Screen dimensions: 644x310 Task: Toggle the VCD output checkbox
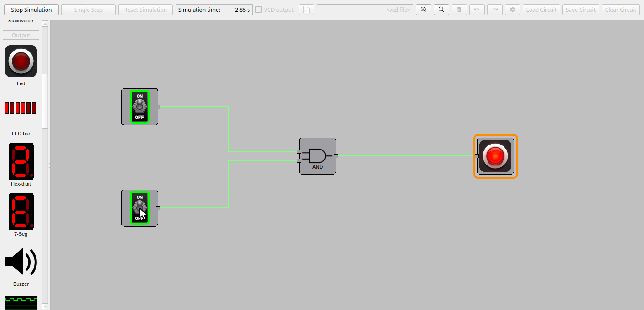[x=259, y=10]
